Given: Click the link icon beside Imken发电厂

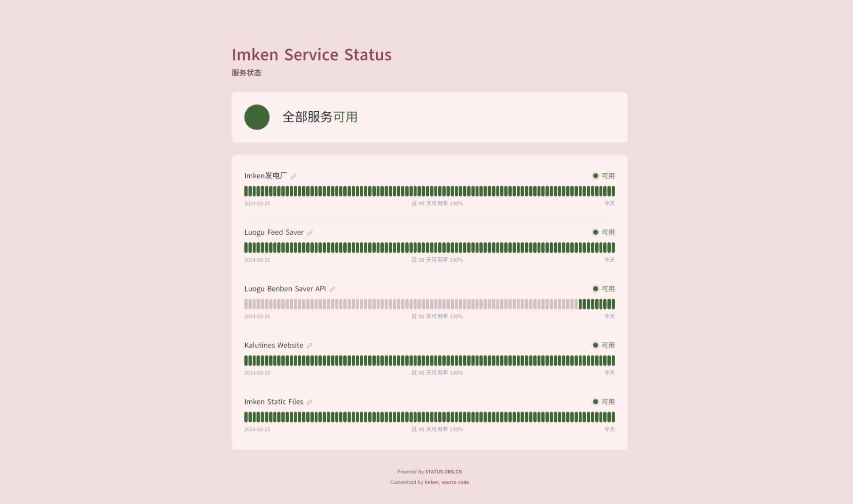Looking at the screenshot, I should [293, 176].
